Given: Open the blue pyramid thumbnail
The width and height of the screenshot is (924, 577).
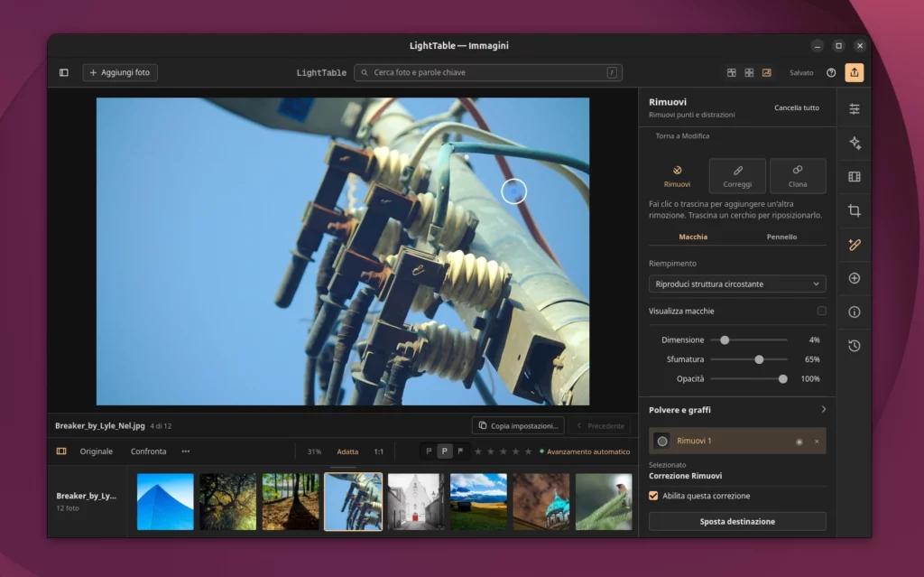Looking at the screenshot, I should coord(165,501).
